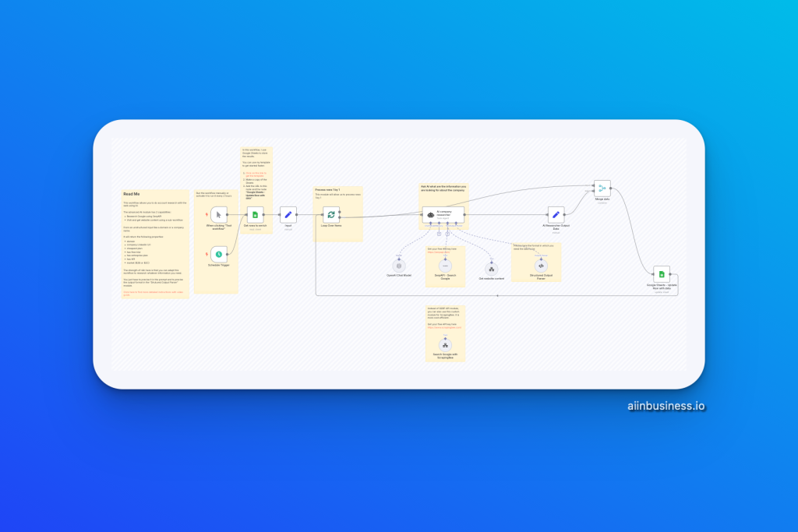Follow the ScrapingBee API key link

pos(444,328)
